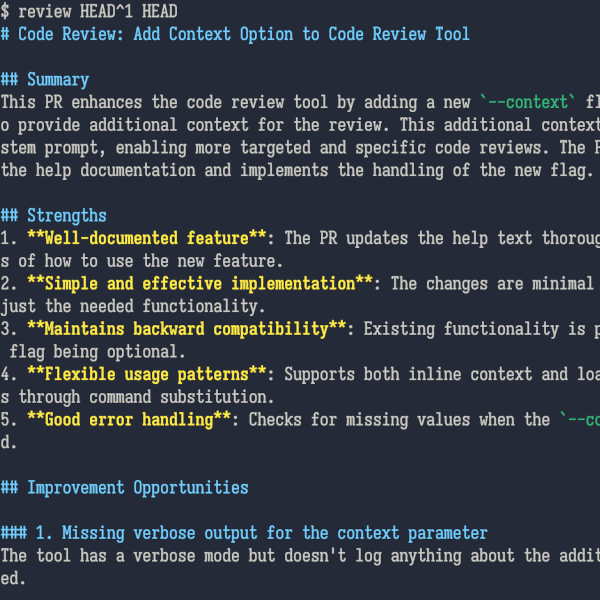600x600 pixels.
Task: Click the bold 'Maintains backward compatibility' text
Action: tap(187, 329)
